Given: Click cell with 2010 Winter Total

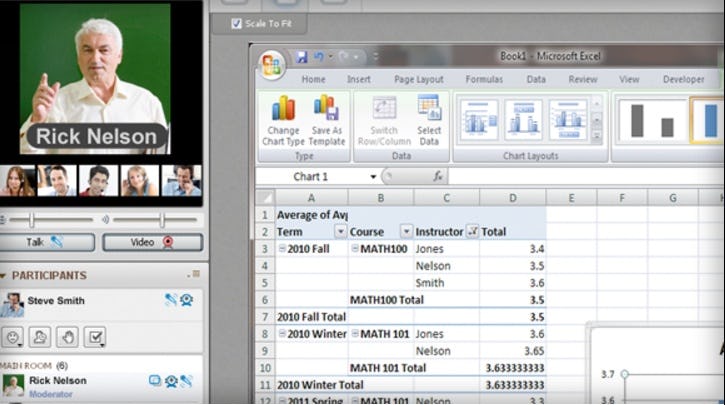Looking at the screenshot, I should [320, 385].
